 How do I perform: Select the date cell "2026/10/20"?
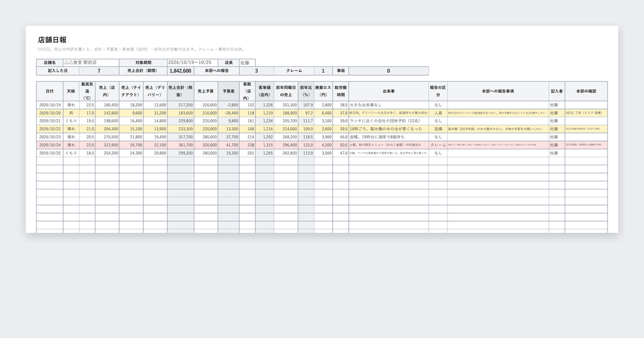point(50,113)
